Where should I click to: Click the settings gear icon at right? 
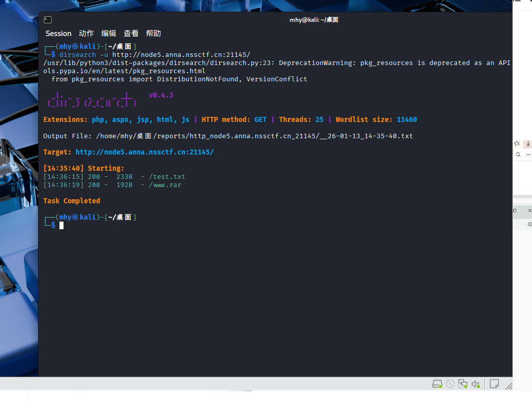(x=529, y=224)
